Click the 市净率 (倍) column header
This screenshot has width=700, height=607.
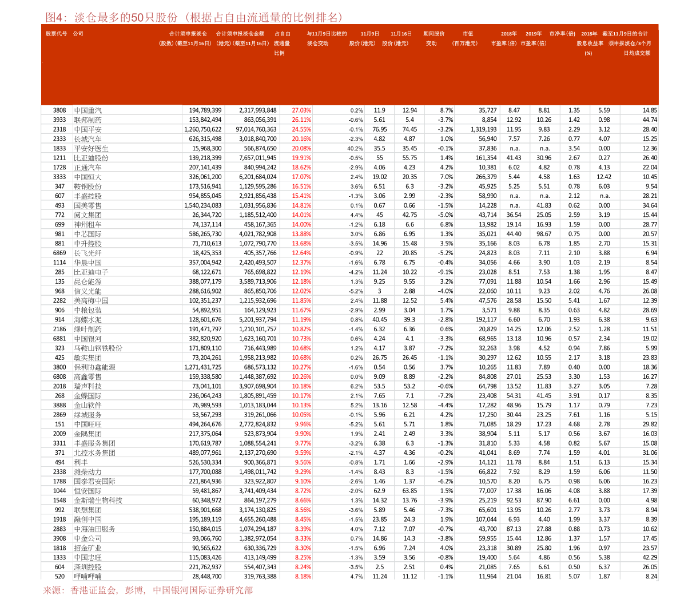click(x=562, y=34)
